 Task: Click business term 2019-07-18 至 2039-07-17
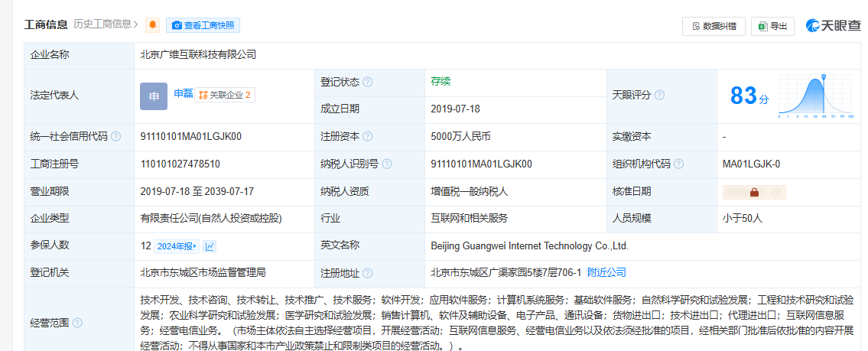tap(197, 191)
